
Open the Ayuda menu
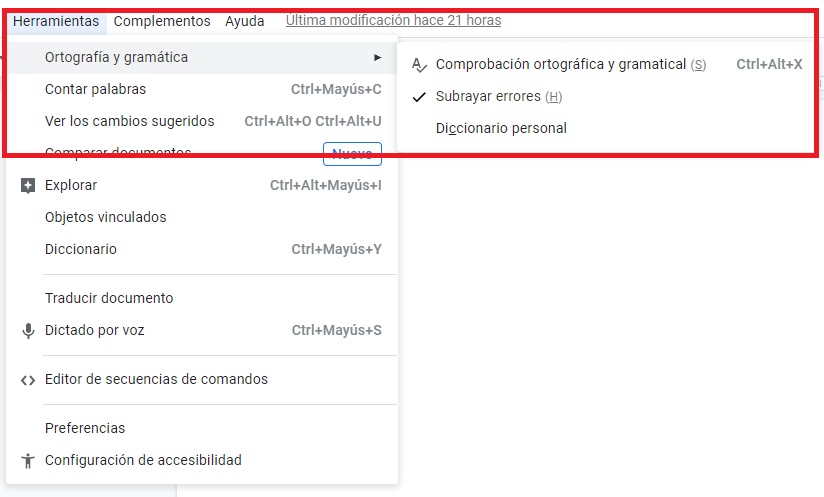(x=245, y=21)
